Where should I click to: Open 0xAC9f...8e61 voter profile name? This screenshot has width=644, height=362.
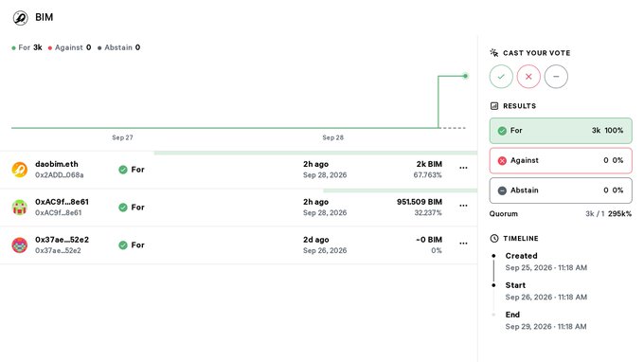click(62, 202)
